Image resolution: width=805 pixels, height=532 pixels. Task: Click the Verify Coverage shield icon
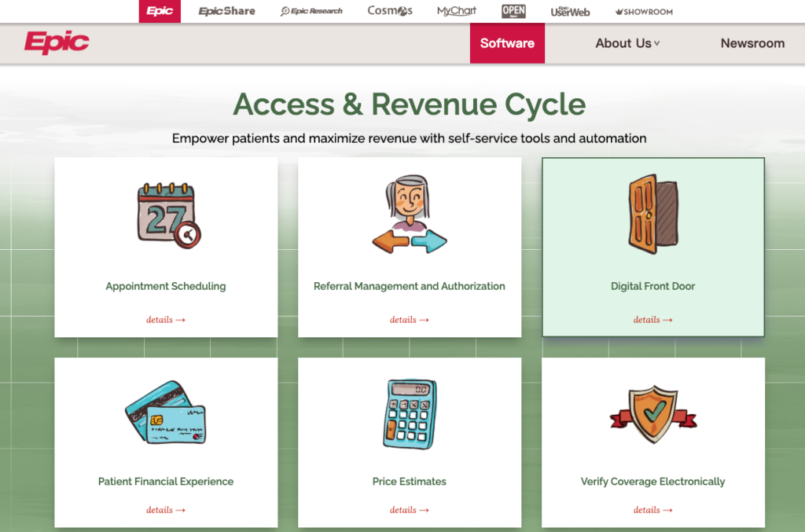[x=652, y=414]
